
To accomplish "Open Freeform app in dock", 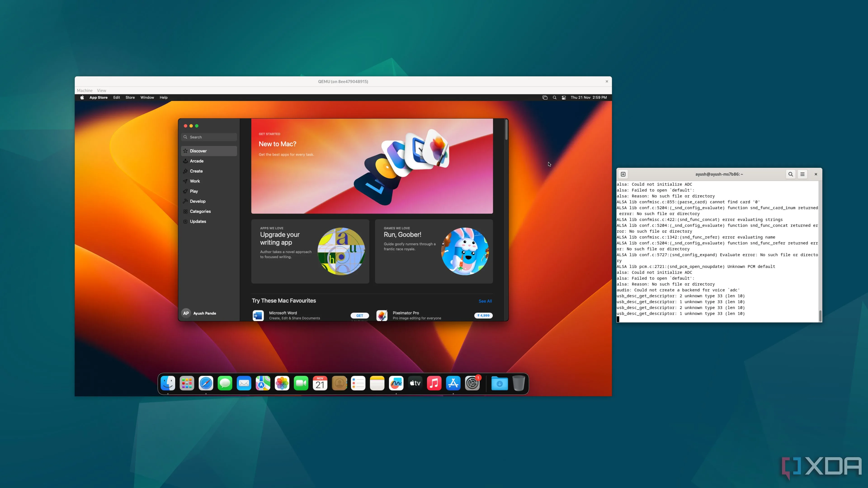I will click(x=396, y=383).
